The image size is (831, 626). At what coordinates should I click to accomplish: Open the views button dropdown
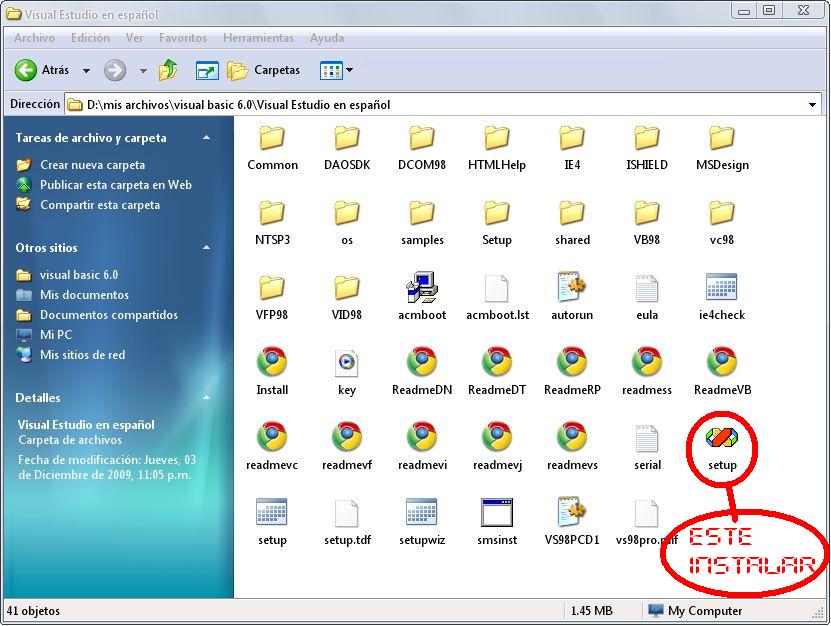pos(350,69)
